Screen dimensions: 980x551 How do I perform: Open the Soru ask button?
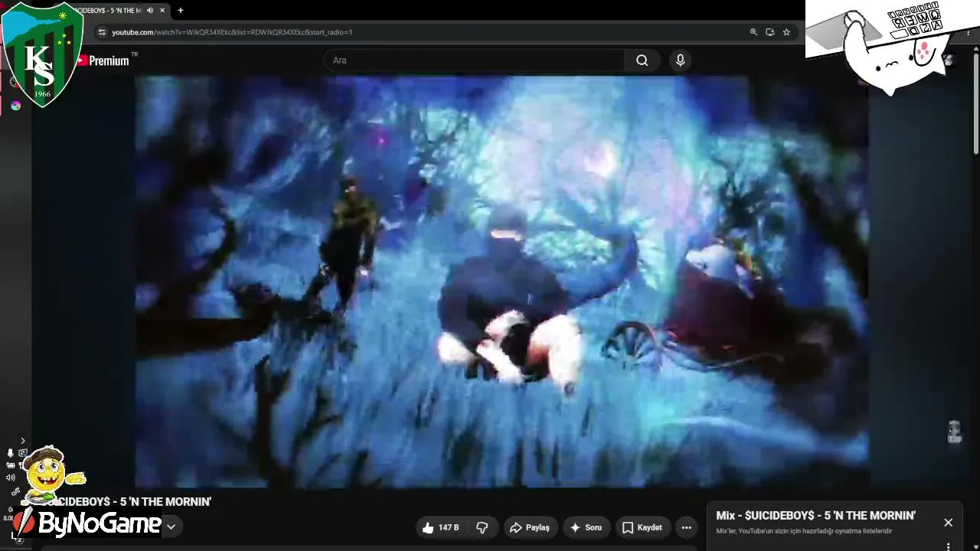coord(586,527)
